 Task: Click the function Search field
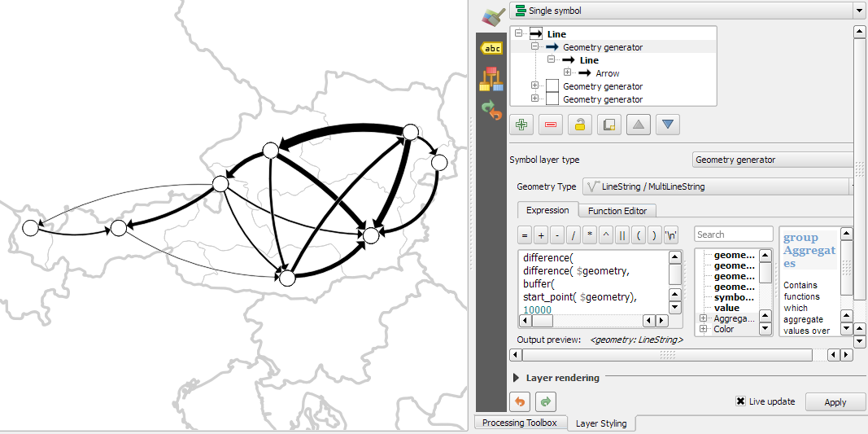[x=733, y=235]
